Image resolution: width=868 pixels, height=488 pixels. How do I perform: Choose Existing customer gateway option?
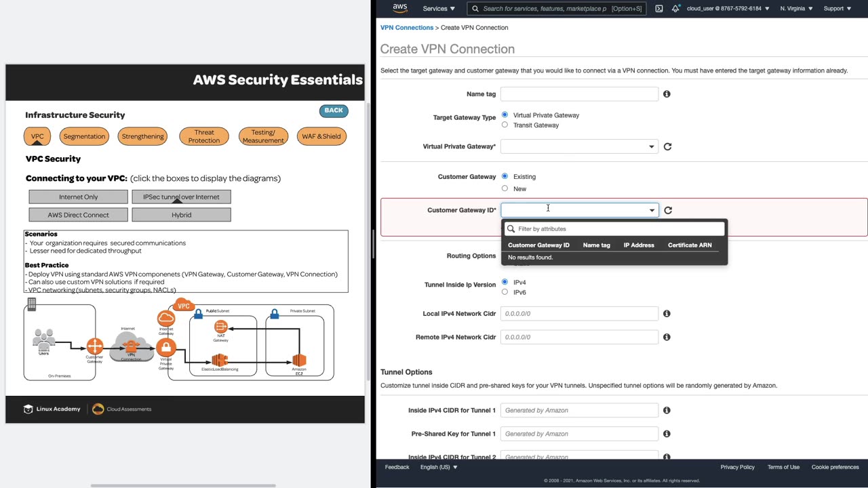click(x=505, y=176)
